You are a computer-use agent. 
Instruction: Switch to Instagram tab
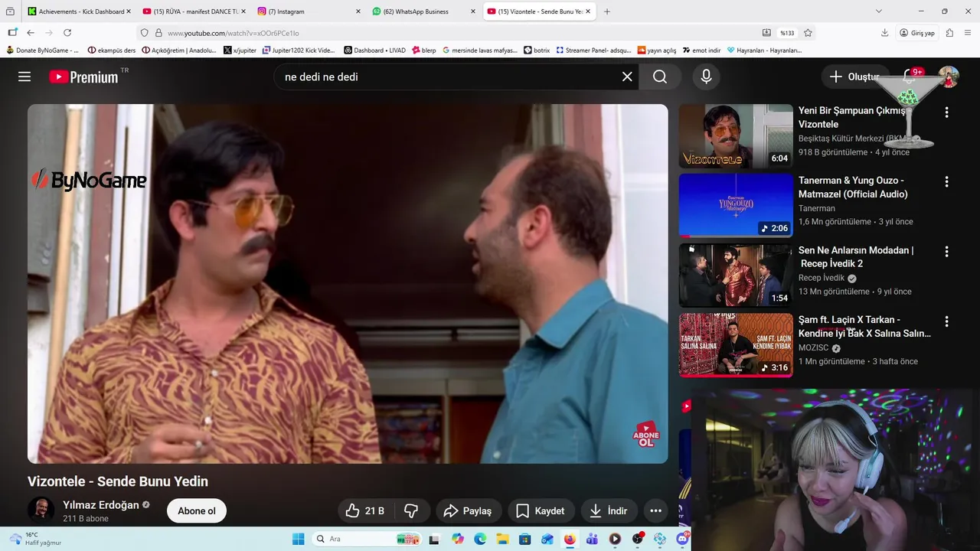coord(309,11)
